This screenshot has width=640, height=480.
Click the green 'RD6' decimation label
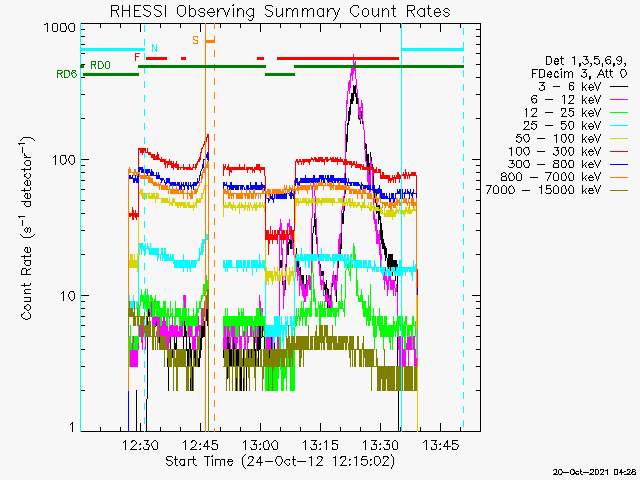[67, 74]
